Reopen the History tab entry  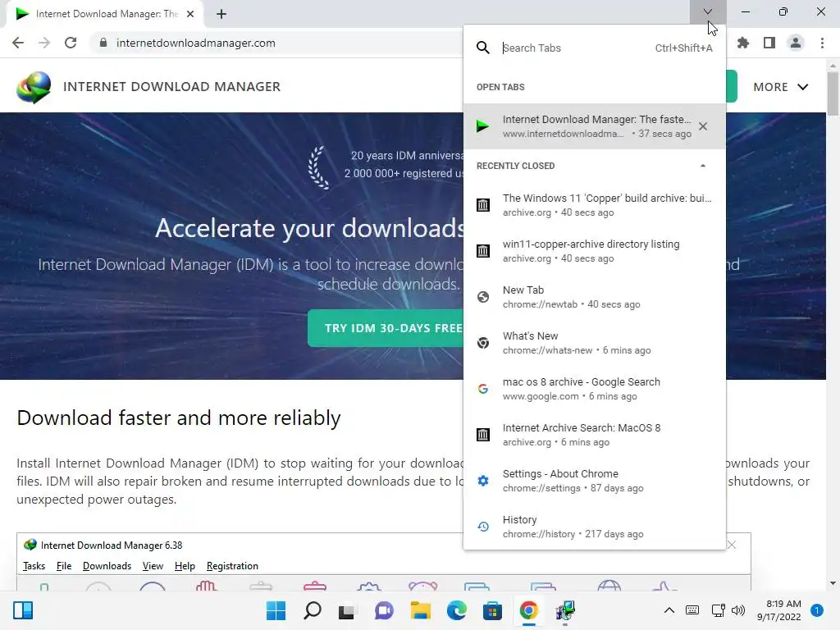(594, 527)
